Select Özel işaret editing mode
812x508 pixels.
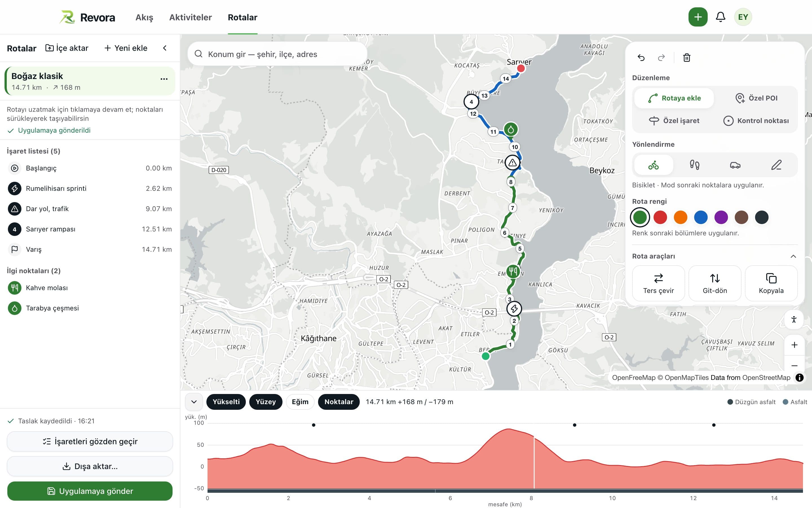[x=674, y=121]
